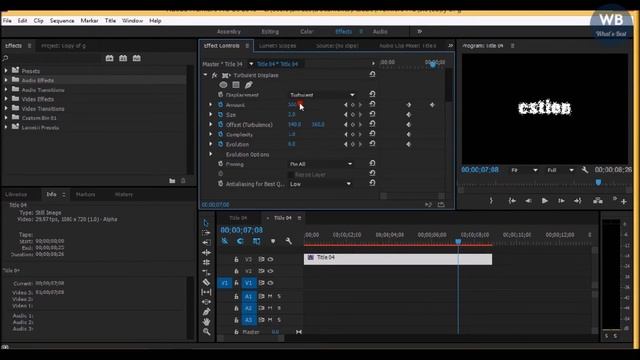Reset the Turbulent Displace effect
The height and width of the screenshot is (360, 640).
point(372,74)
